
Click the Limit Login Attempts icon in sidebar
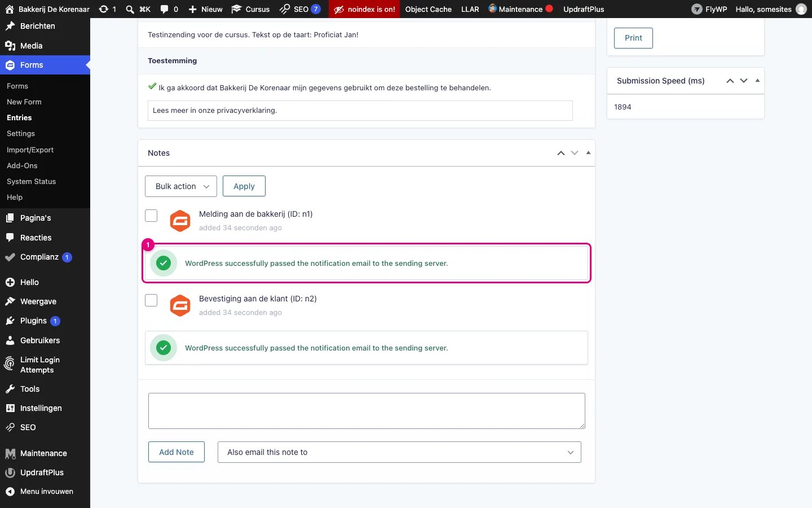pos(10,364)
